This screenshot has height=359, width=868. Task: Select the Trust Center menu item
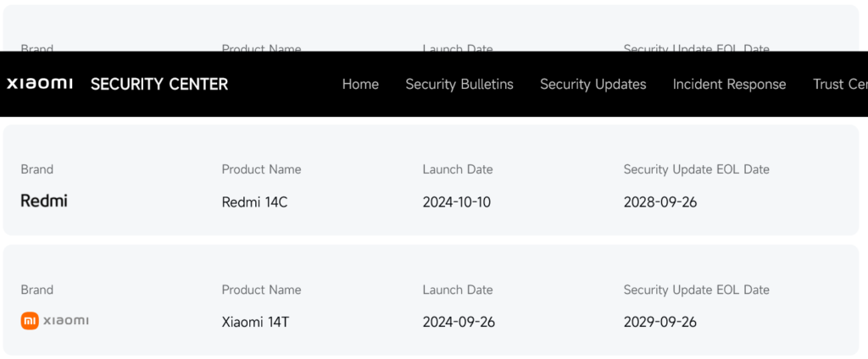click(840, 84)
